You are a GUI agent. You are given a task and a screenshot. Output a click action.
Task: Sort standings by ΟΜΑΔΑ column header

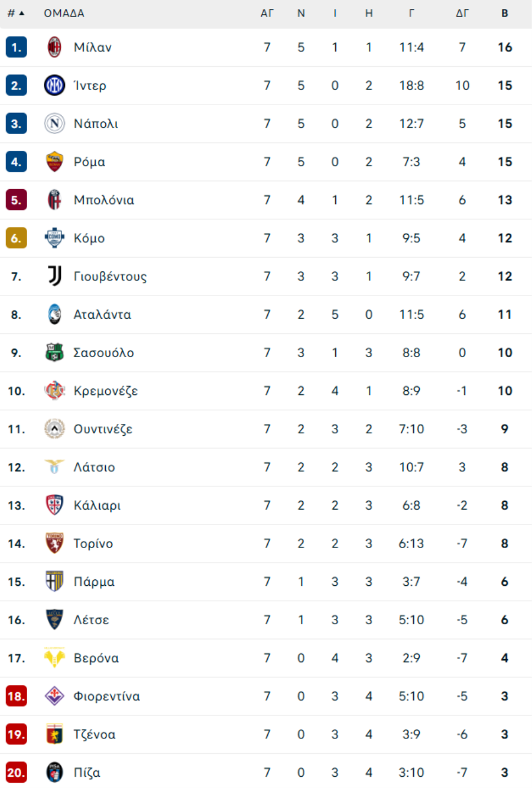point(64,13)
